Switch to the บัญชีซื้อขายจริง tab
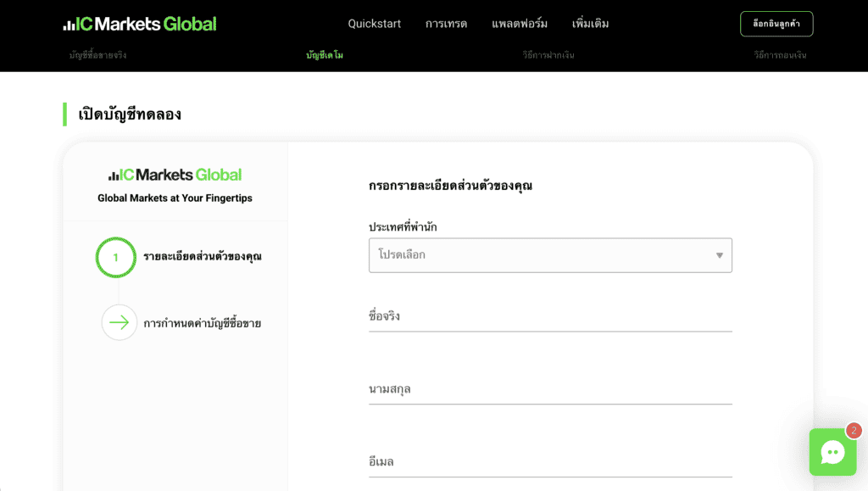This screenshot has height=491, width=868. 98,55
